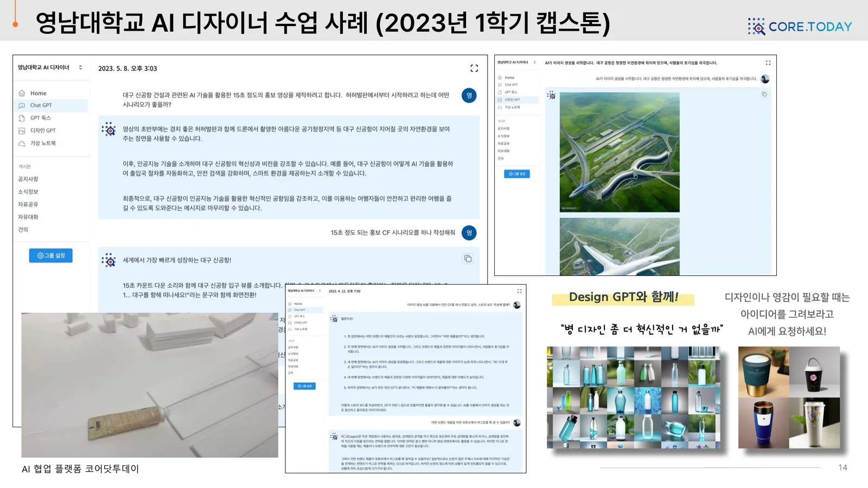Screen dimensions: 868x488
Task: Open the 자유대화 board in large window
Action: click(x=28, y=217)
